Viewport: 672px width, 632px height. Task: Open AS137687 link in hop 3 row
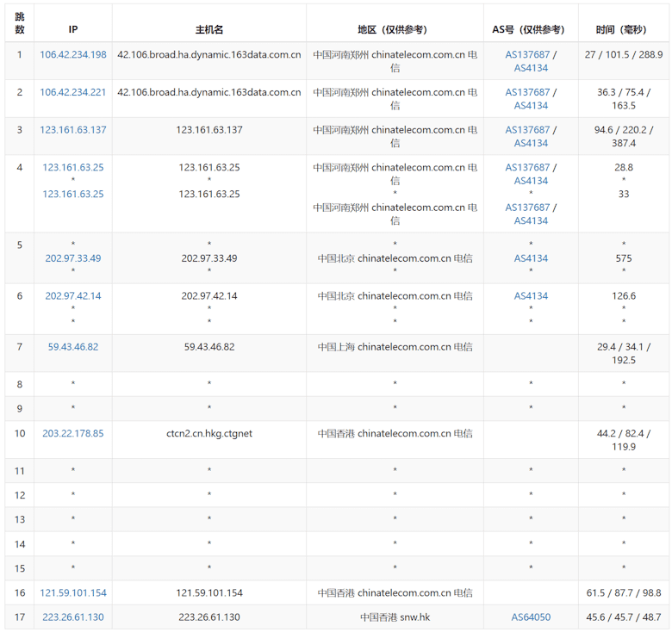click(527, 130)
